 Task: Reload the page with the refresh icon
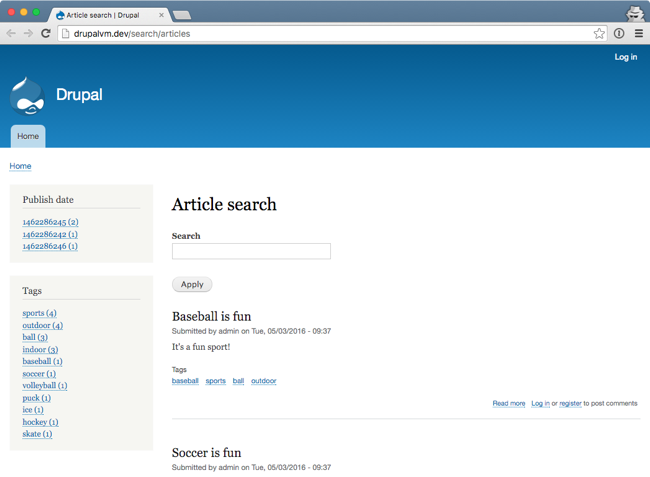click(46, 34)
